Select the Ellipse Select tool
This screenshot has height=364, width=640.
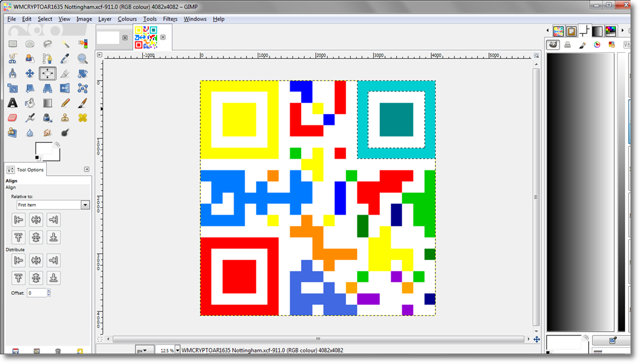pyautogui.click(x=30, y=44)
